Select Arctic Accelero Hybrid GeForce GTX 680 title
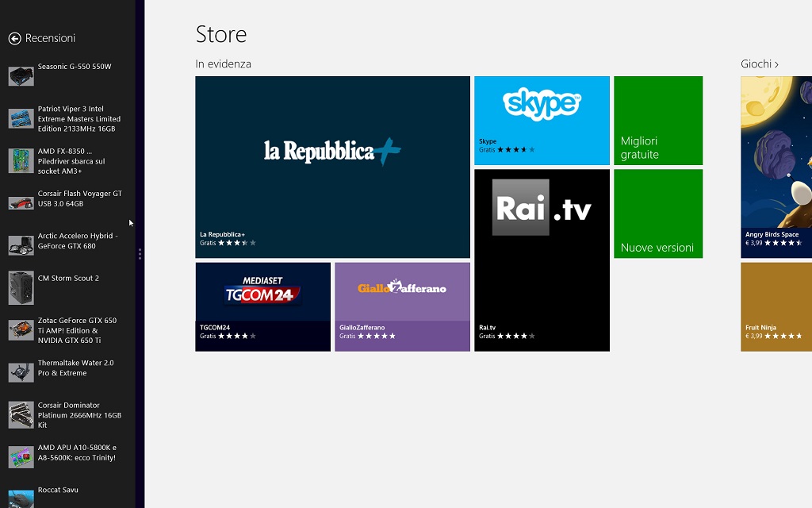 78,241
